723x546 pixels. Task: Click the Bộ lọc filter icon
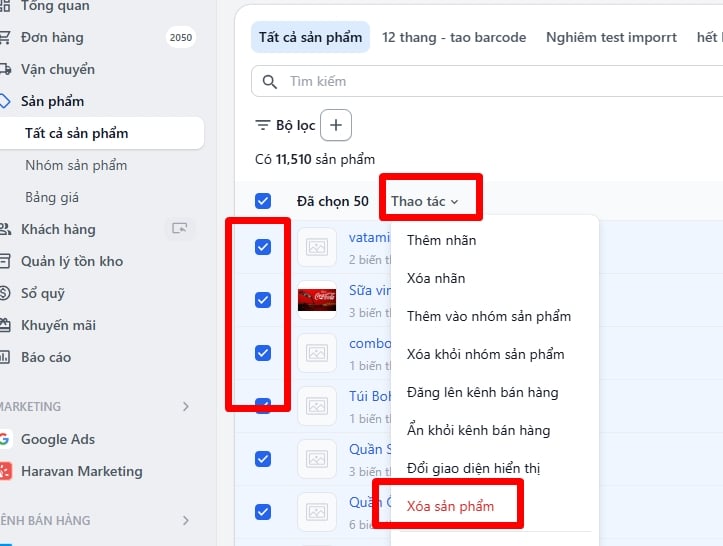point(263,125)
